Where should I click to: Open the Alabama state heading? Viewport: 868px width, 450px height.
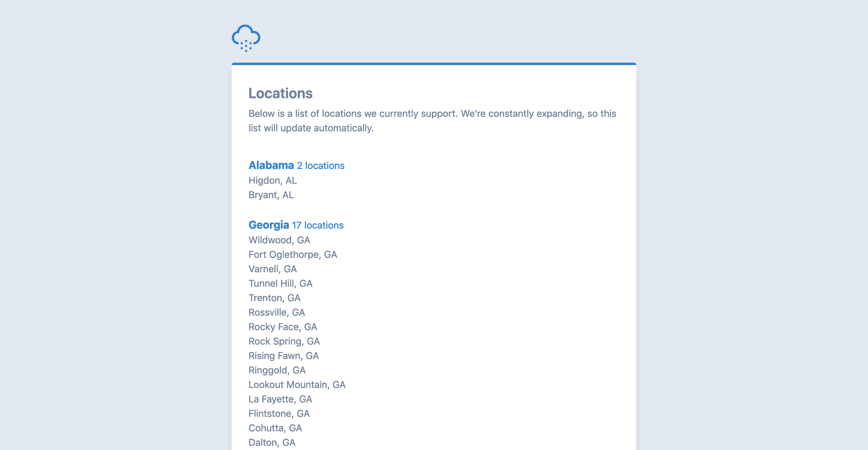tap(271, 165)
